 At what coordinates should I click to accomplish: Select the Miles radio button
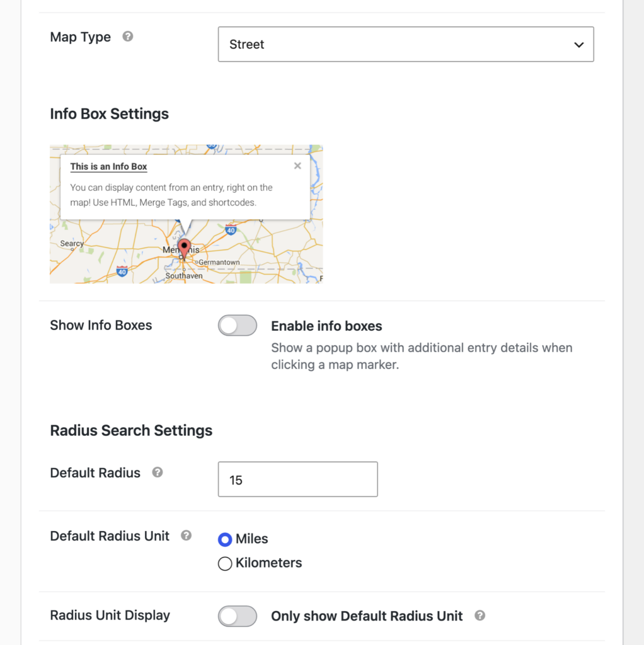click(x=225, y=539)
